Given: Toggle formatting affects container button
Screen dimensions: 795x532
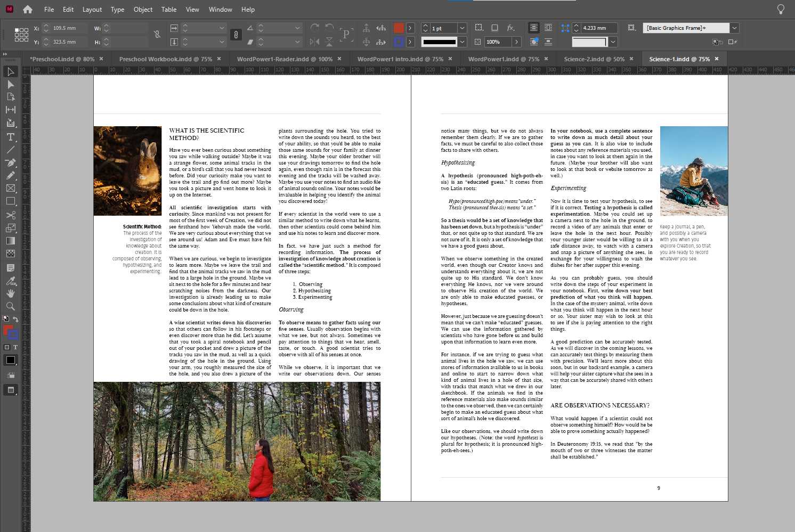Looking at the screenshot, I should click(7, 347).
